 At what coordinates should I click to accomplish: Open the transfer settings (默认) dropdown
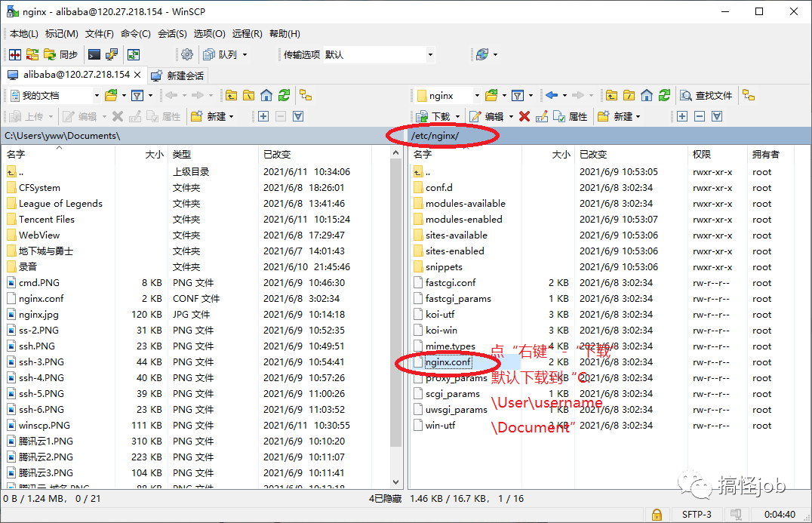[430, 54]
